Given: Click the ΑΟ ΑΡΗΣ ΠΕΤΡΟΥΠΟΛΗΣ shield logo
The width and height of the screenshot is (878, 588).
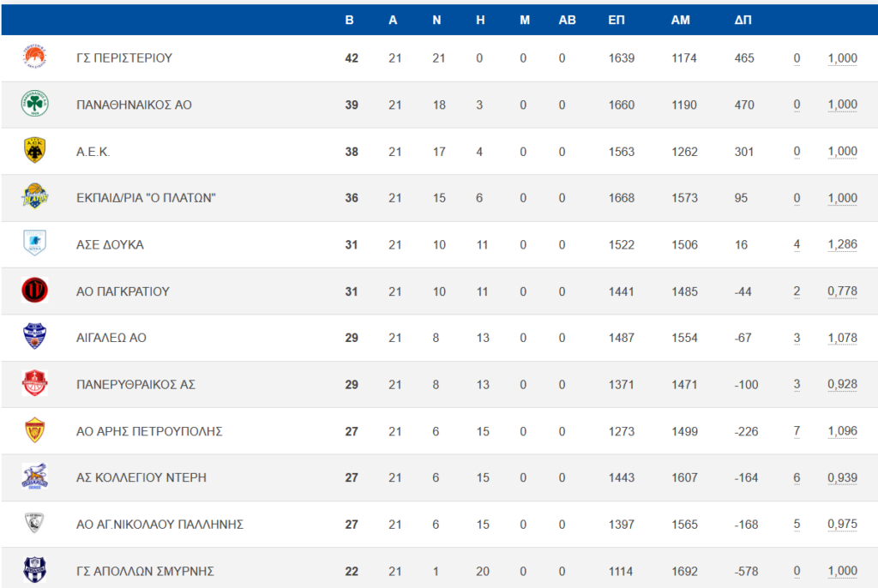Looking at the screenshot, I should click(x=34, y=430).
